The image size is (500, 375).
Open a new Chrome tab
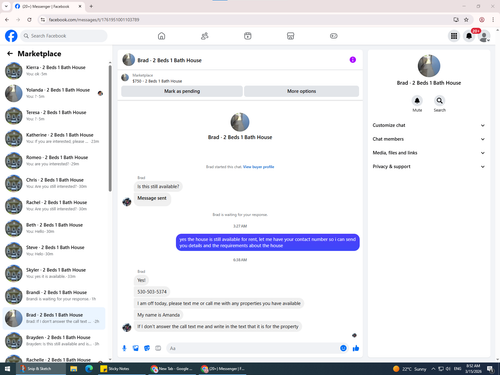(91, 6)
